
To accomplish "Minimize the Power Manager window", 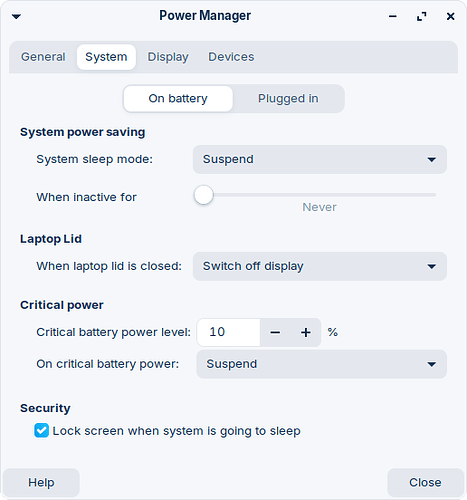I will [x=393, y=16].
